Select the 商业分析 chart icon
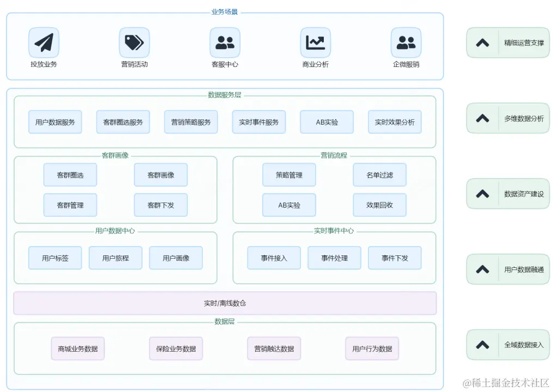 pyautogui.click(x=315, y=42)
